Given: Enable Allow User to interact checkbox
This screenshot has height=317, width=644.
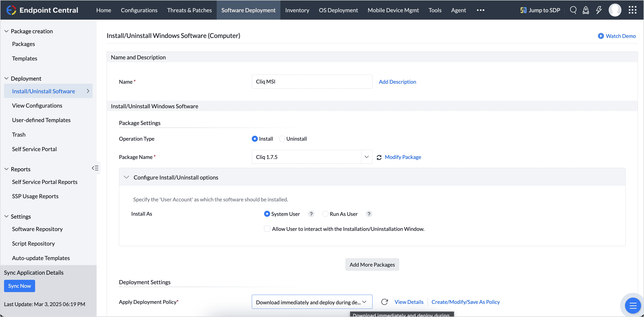Looking at the screenshot, I should pos(267,229).
